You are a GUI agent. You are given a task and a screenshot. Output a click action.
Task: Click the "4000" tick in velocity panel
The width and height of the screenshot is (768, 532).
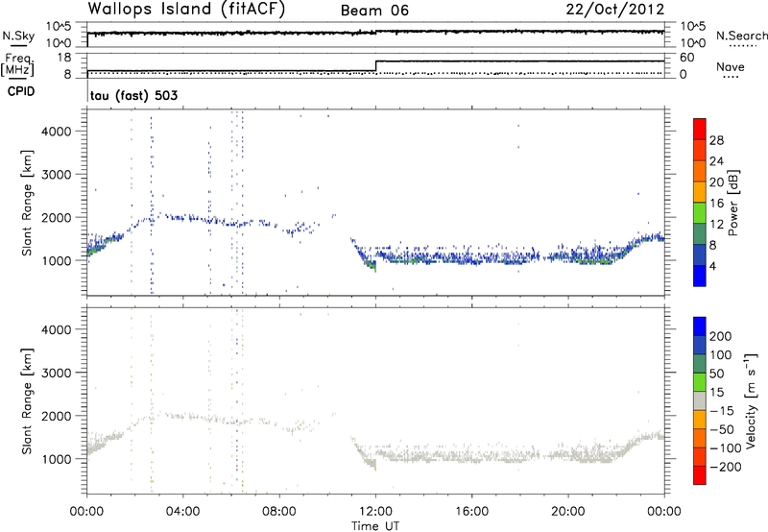(56, 329)
